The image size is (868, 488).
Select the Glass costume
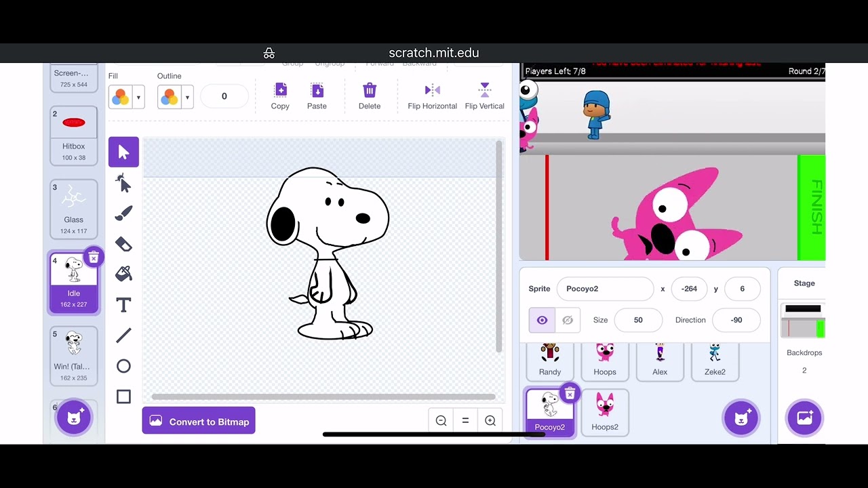coord(73,209)
